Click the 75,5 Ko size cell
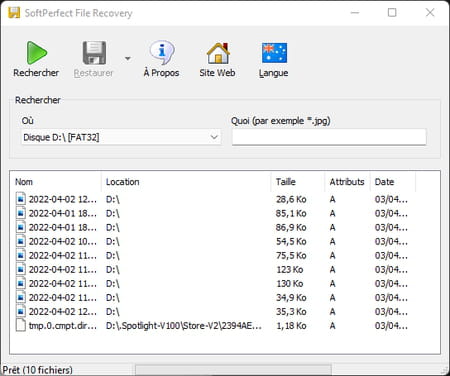 [291, 255]
